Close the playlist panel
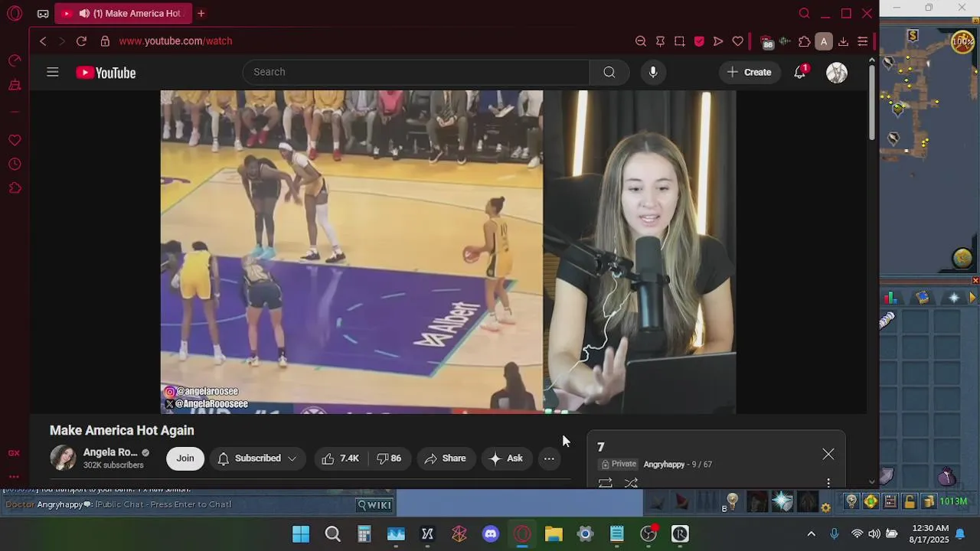Screen dimensions: 980x551 (x=828, y=455)
